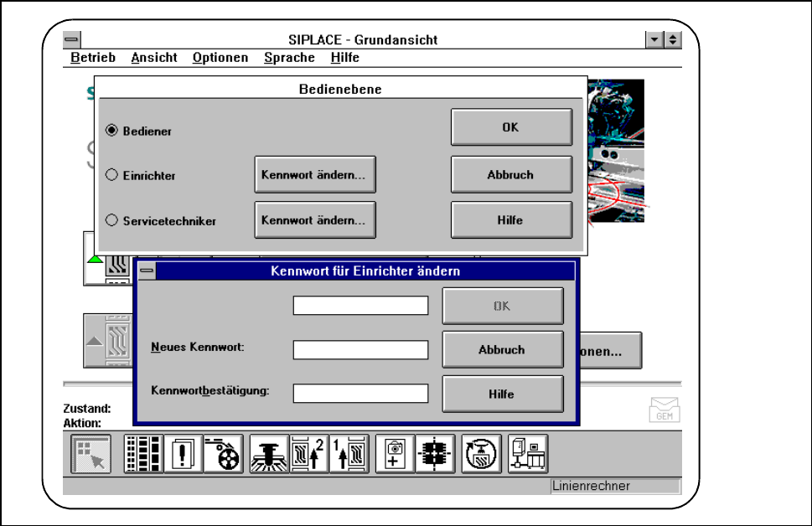Image resolution: width=812 pixels, height=526 pixels.
Task: Click the board with arrow 1 icon
Action: tap(349, 454)
